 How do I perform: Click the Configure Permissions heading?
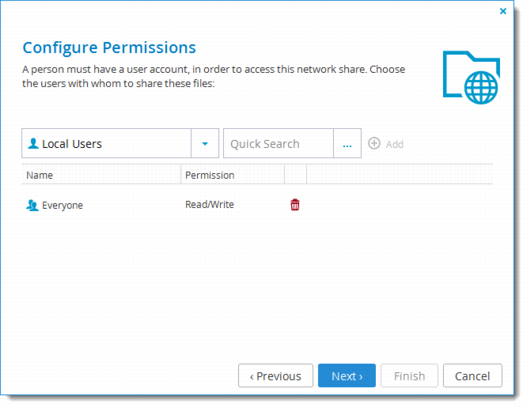109,48
